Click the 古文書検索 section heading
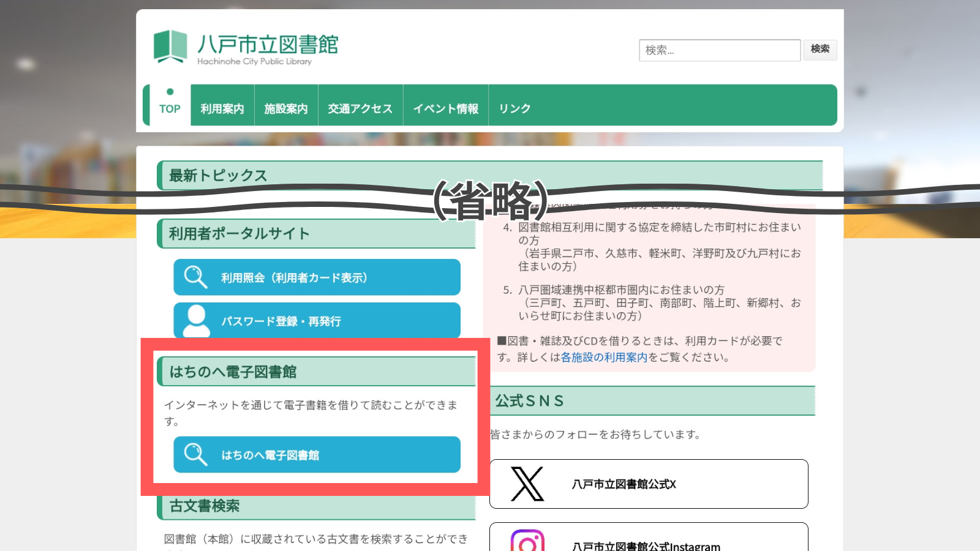 pos(205,506)
